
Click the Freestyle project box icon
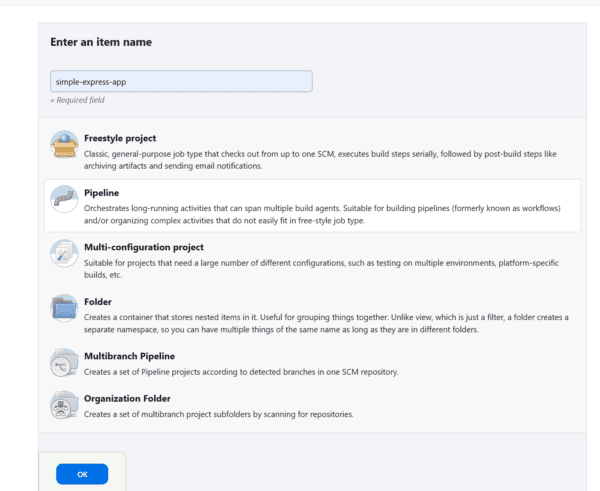[64, 147]
